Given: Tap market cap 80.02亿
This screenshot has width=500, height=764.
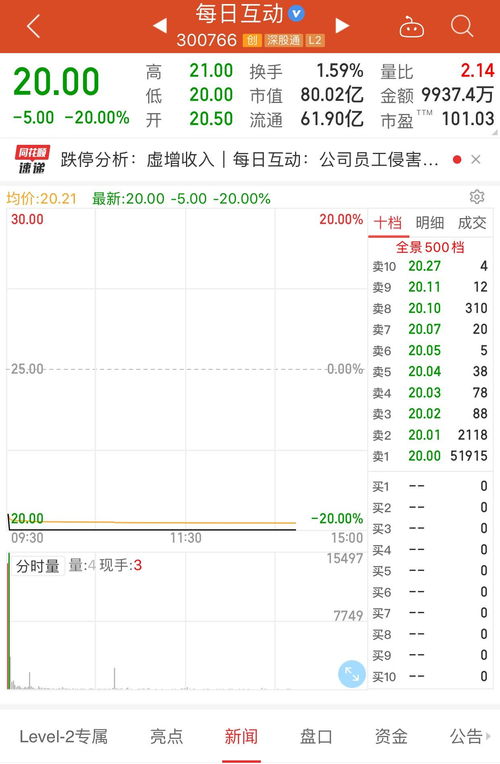Looking at the screenshot, I should coord(331,95).
